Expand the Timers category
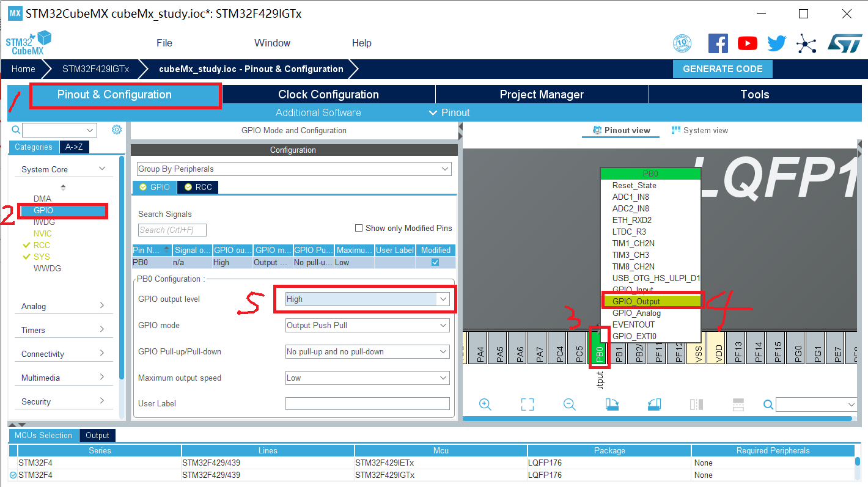This screenshot has width=868, height=487. point(64,330)
